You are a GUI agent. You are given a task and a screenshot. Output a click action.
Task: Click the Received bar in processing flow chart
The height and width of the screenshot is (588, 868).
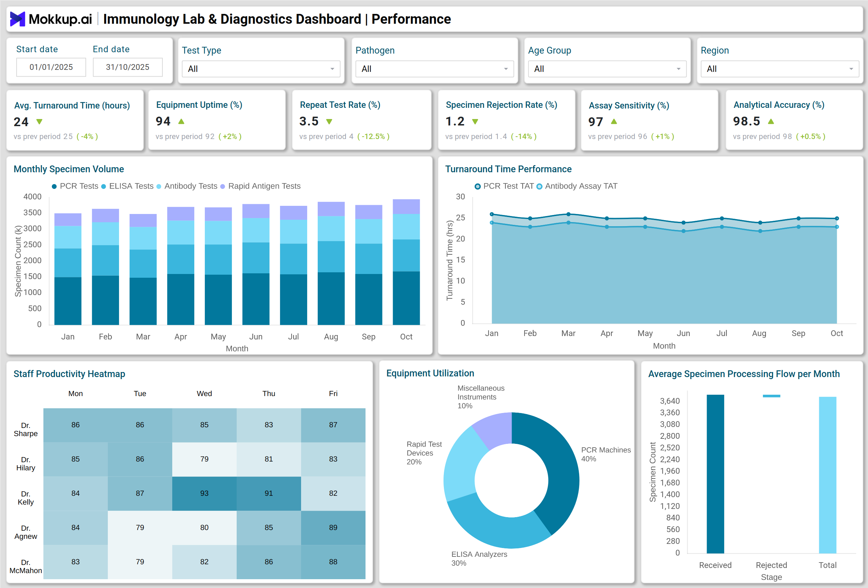point(715,474)
